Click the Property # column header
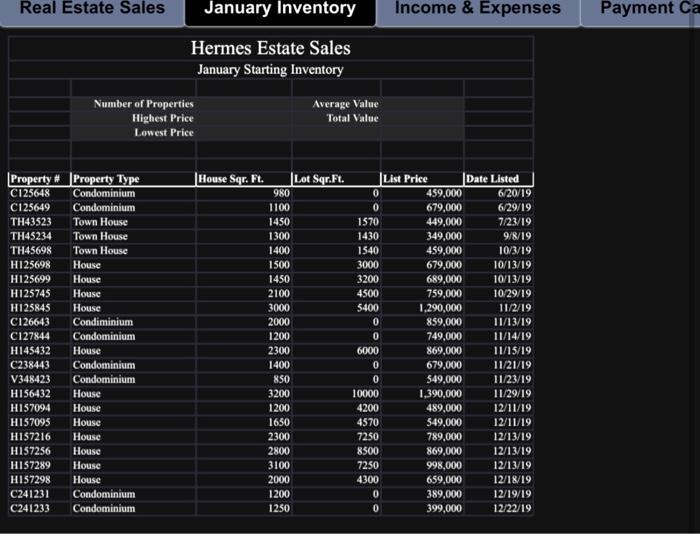The height and width of the screenshot is (534, 700). (x=39, y=179)
